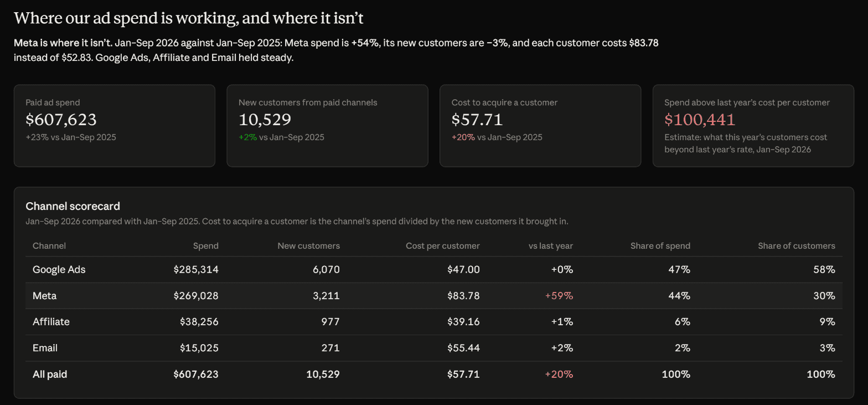
Task: Click "Spend above last year's cost per customer" label
Action: pos(747,102)
